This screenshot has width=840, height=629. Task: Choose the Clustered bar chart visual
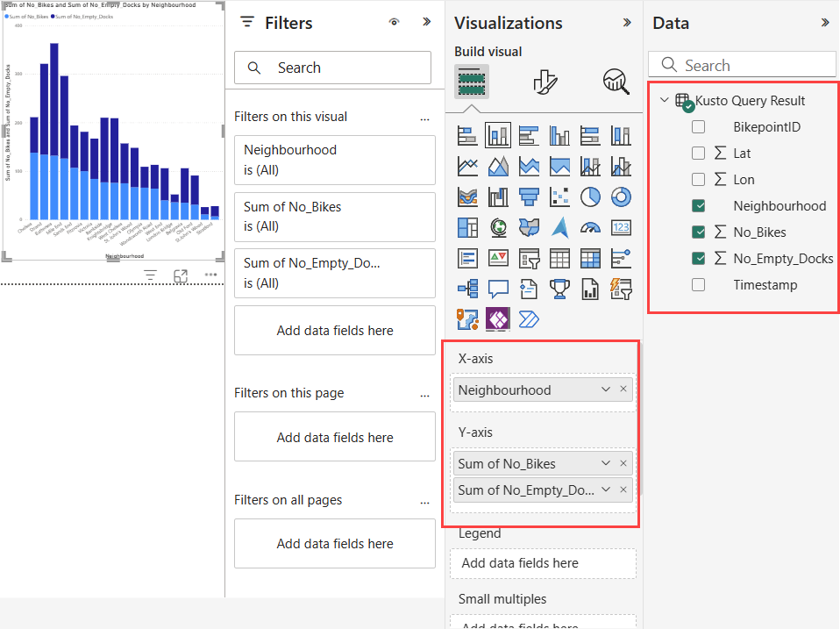point(529,136)
